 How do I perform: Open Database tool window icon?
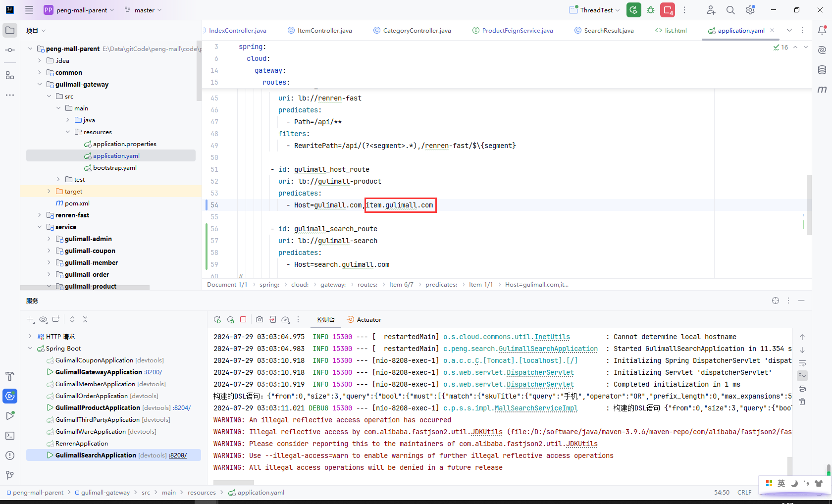[822, 70]
